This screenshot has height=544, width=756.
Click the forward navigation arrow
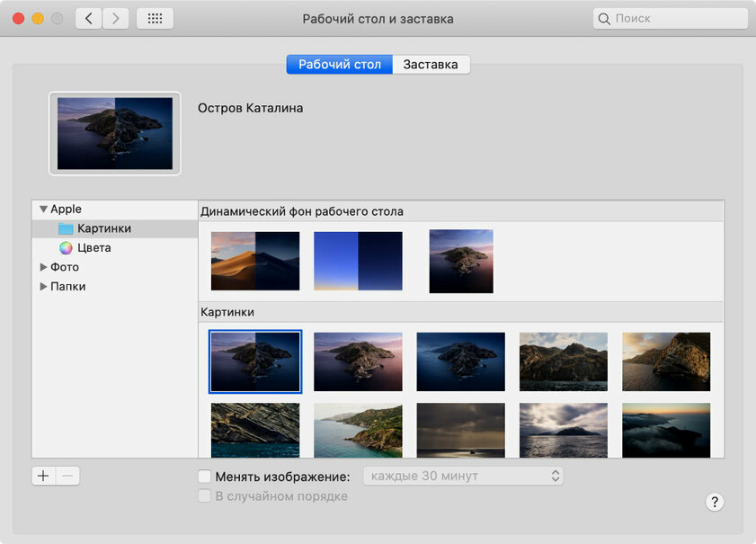(115, 19)
